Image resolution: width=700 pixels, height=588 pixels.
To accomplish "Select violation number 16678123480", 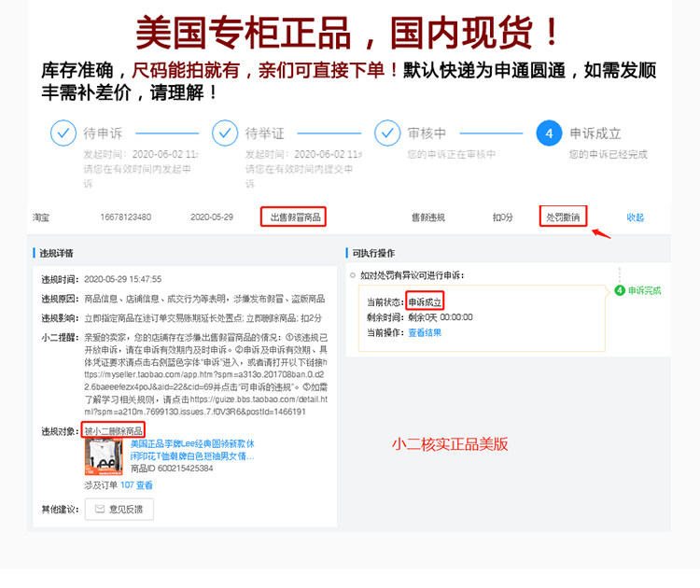I will tap(126, 217).
